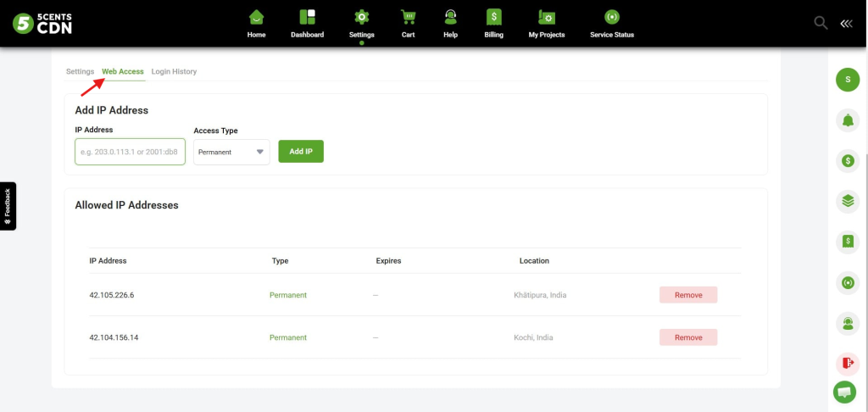
Task: Open the Cart icon
Action: 408,17
